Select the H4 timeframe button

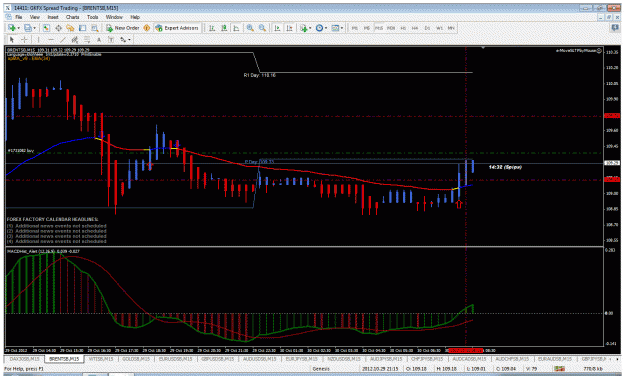pyautogui.click(x=415, y=28)
